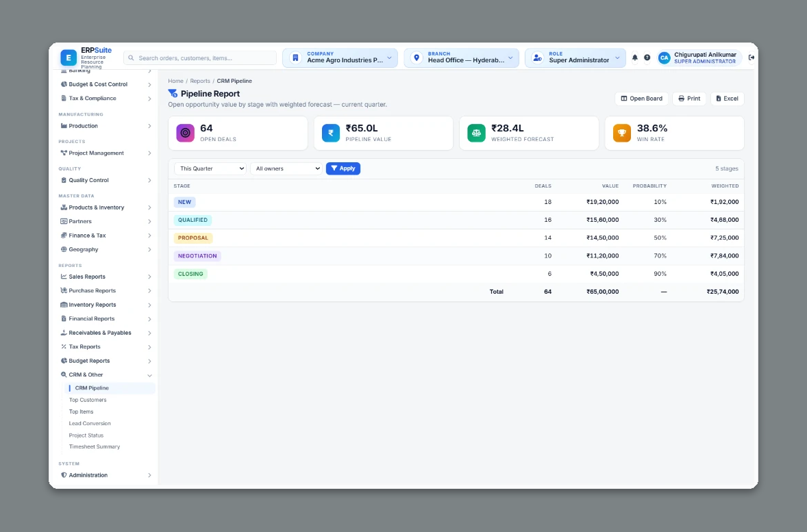Click the help question mark icon
Image resolution: width=807 pixels, height=532 pixels.
[647, 58]
